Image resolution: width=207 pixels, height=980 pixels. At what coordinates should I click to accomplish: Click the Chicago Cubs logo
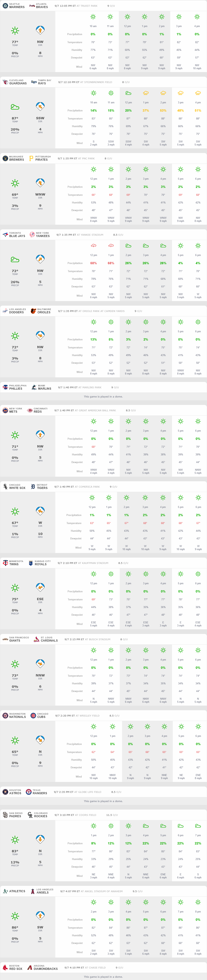(33, 716)
